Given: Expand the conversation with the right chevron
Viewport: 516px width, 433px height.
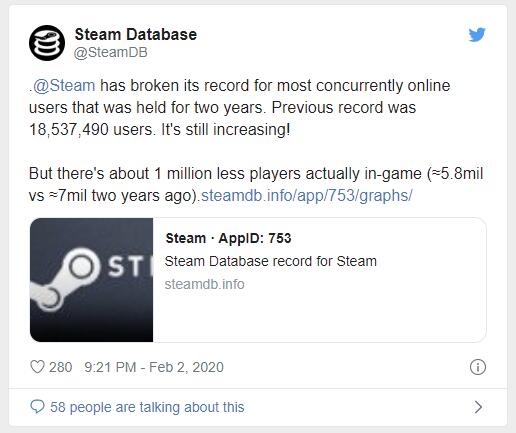Looking at the screenshot, I should pos(478,407).
